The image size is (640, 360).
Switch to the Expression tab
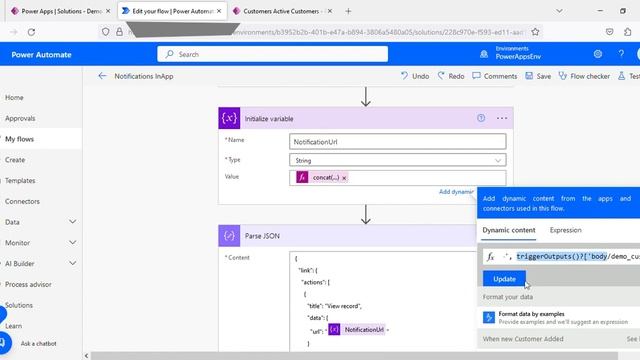pos(565,230)
